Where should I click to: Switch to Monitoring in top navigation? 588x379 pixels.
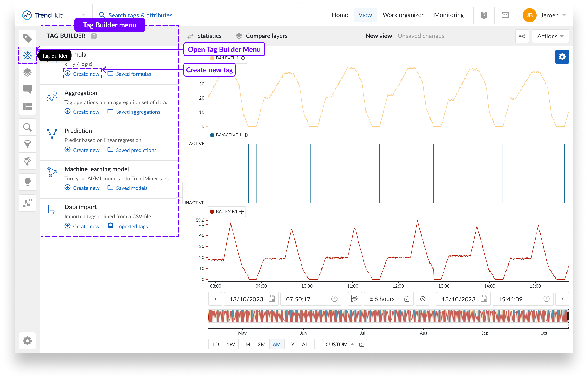449,15
